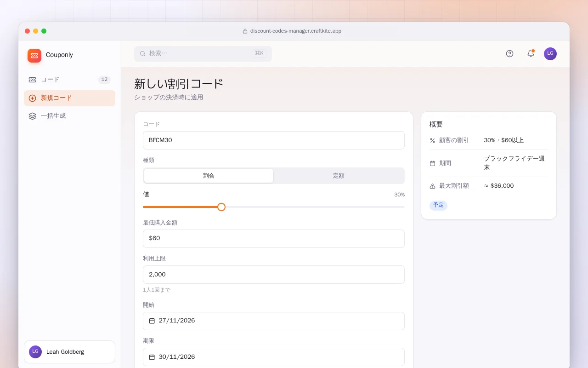Click the warning icon beside 最大割引額

(432, 186)
